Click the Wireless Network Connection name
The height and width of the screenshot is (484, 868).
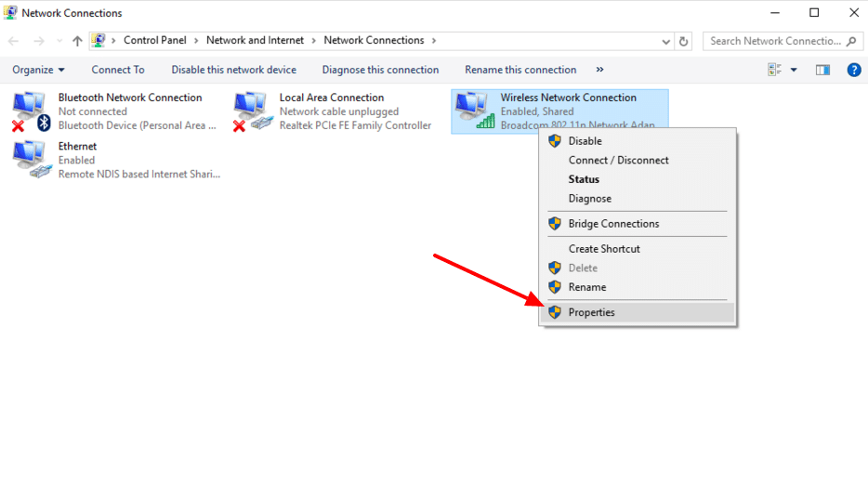[569, 98]
